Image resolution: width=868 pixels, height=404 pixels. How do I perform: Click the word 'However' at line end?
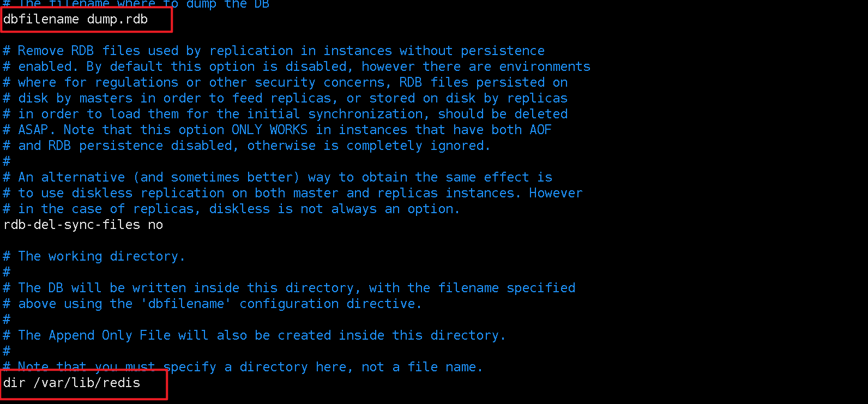coord(556,194)
